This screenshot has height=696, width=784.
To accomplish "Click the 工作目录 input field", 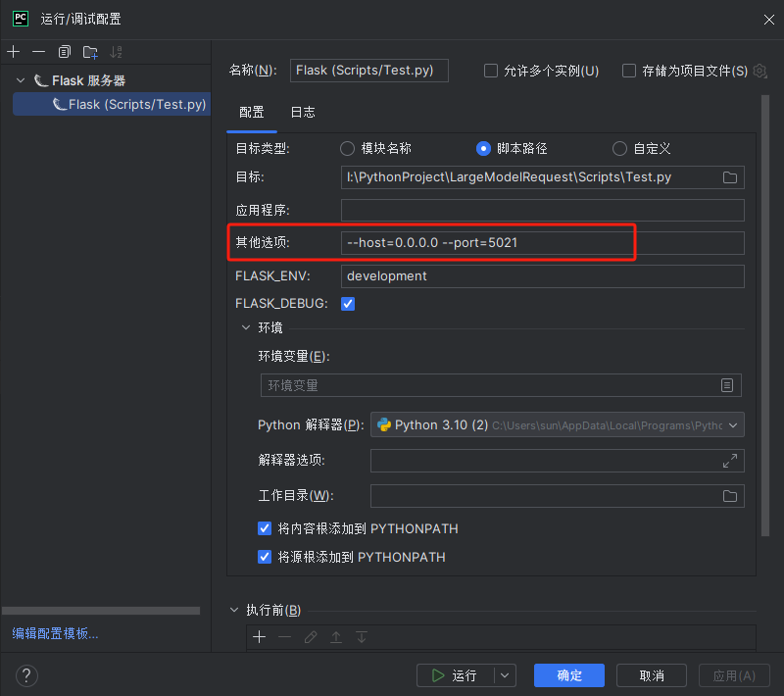I will [x=557, y=496].
